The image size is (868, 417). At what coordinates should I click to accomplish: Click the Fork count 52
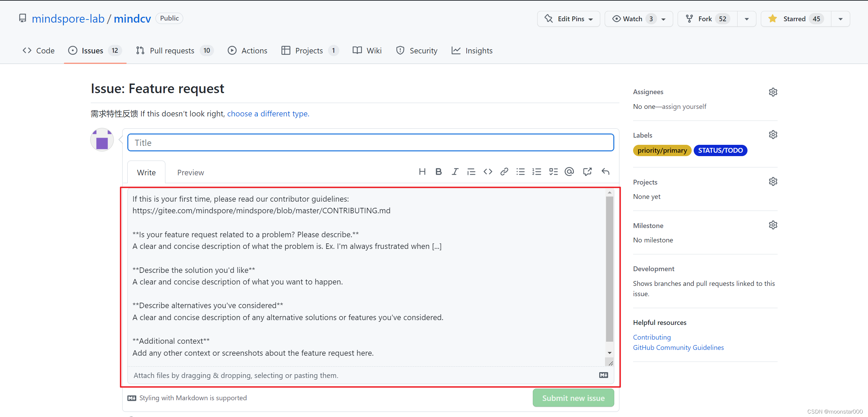(722, 19)
